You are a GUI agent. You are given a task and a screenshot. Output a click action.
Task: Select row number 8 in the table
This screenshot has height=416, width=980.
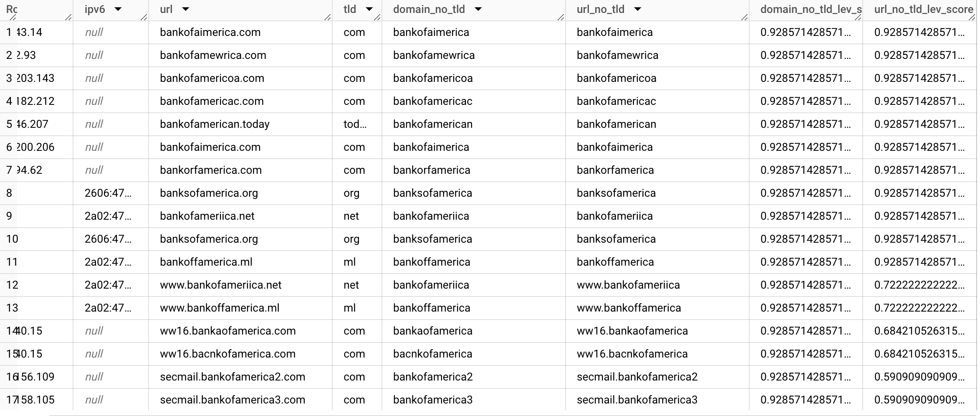10,193
